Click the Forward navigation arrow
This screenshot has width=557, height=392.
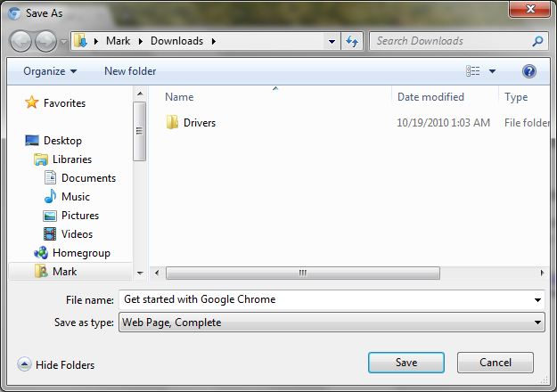point(46,41)
